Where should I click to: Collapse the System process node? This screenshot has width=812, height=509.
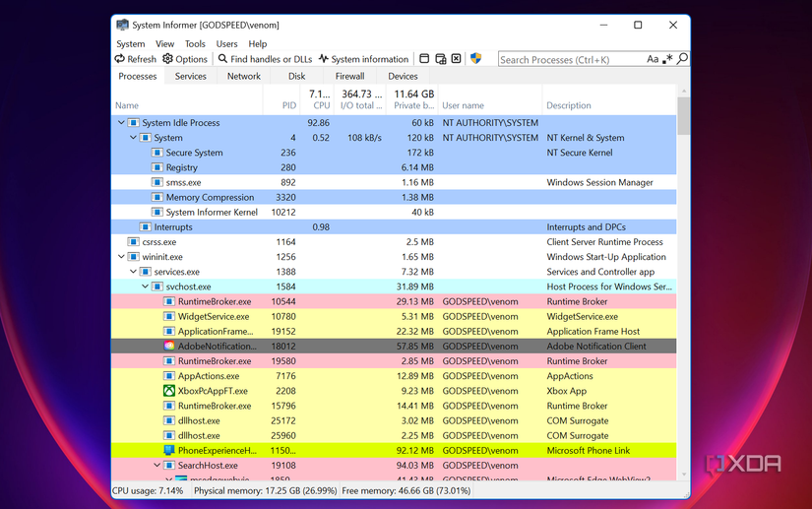coord(133,138)
